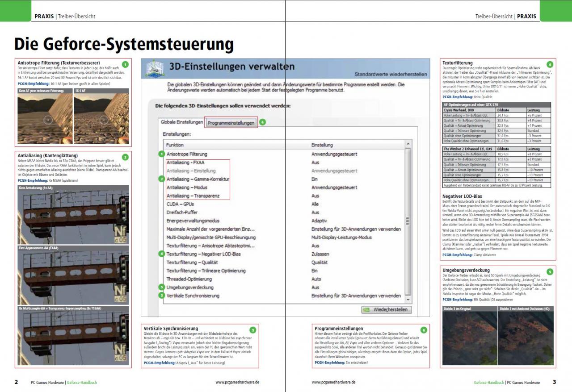The width and height of the screenshot is (572, 392).
Task: Select Maximale Anzahl der vorgerenderten Einz... row
Action: 283,229
